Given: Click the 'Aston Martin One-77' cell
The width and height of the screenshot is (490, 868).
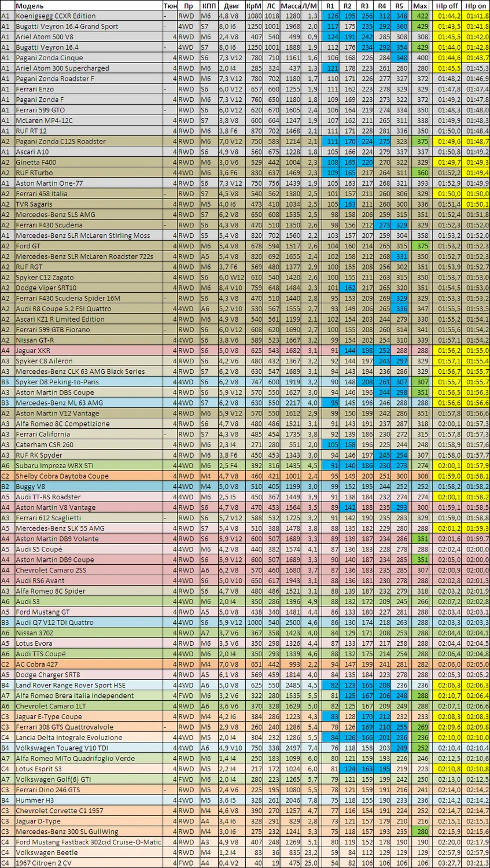Looking at the screenshot, I should pyautogui.click(x=88, y=183).
